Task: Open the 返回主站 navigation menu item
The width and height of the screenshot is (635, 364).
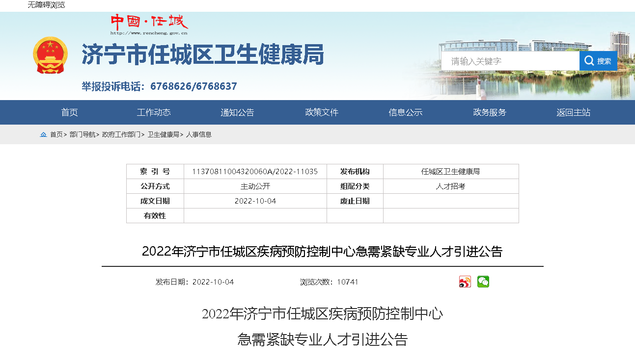Action: (x=574, y=112)
